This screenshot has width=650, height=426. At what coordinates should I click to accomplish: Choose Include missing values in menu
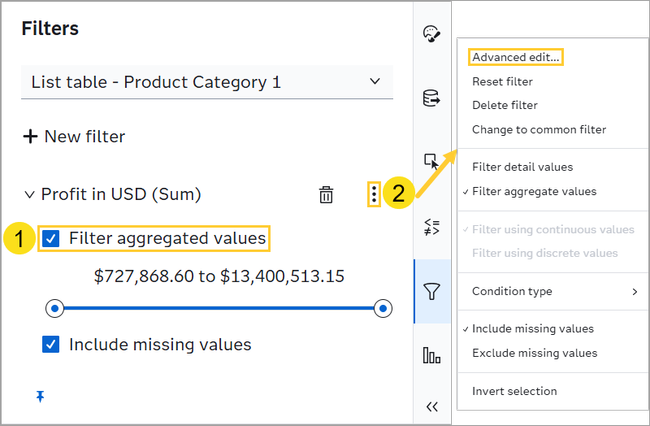[x=533, y=329]
